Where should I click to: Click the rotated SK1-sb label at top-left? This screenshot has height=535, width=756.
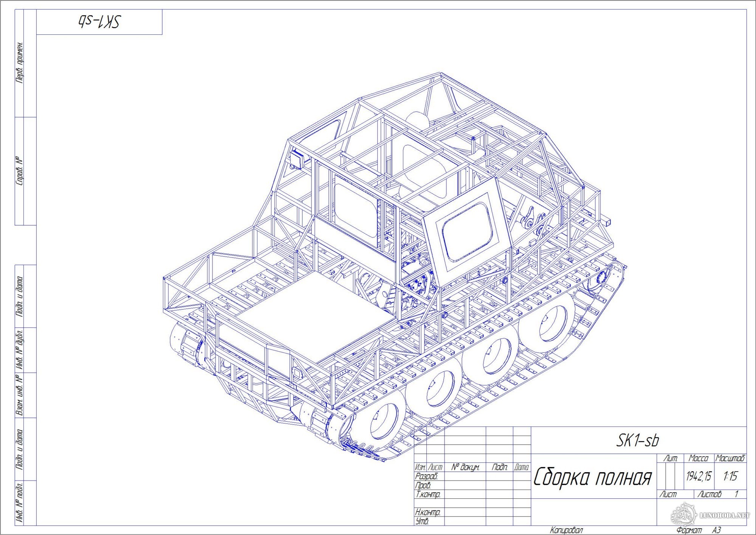pos(99,22)
